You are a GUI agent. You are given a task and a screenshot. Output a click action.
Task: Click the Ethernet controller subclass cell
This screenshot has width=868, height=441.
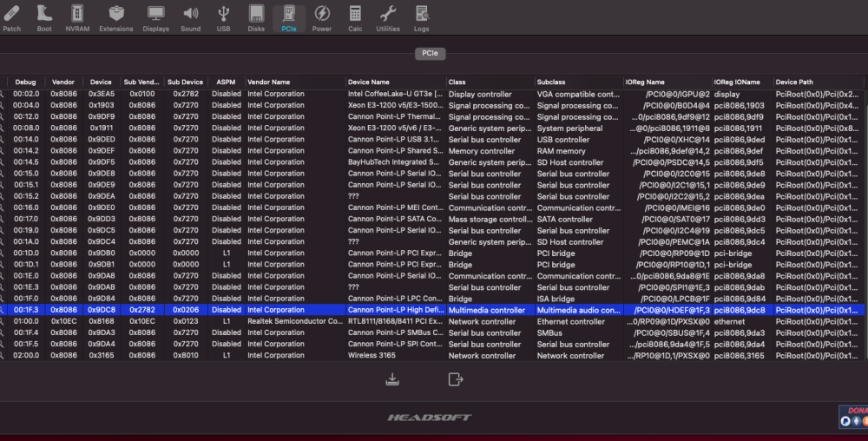(570, 321)
